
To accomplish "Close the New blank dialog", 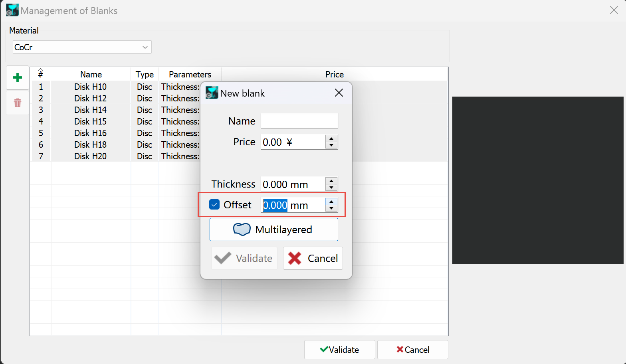I will click(x=339, y=93).
